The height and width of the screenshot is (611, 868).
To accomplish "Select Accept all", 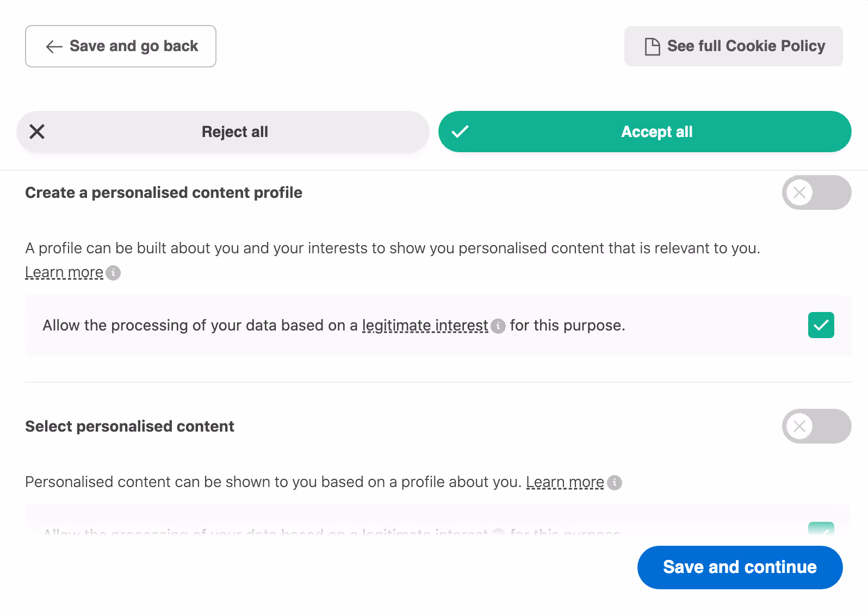I will click(x=656, y=132).
